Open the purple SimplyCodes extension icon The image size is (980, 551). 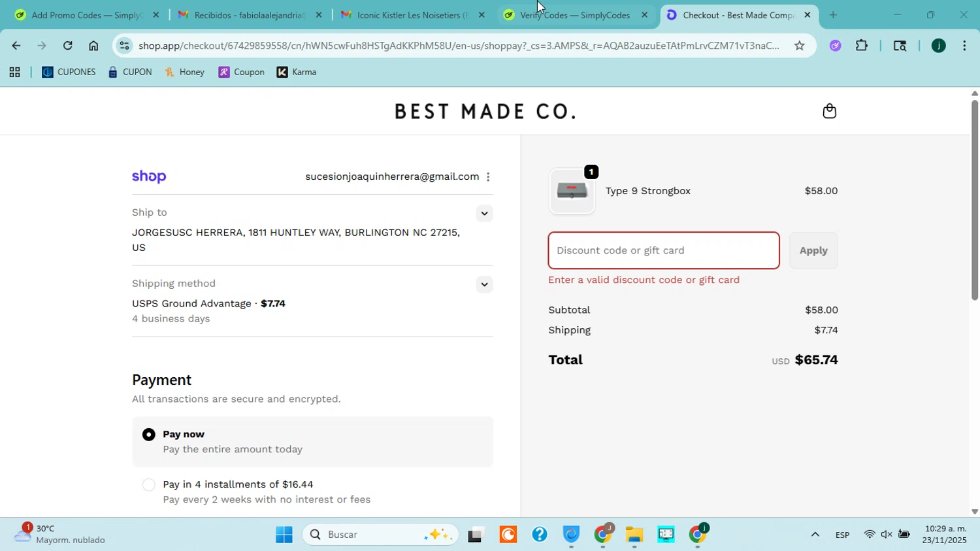(835, 46)
